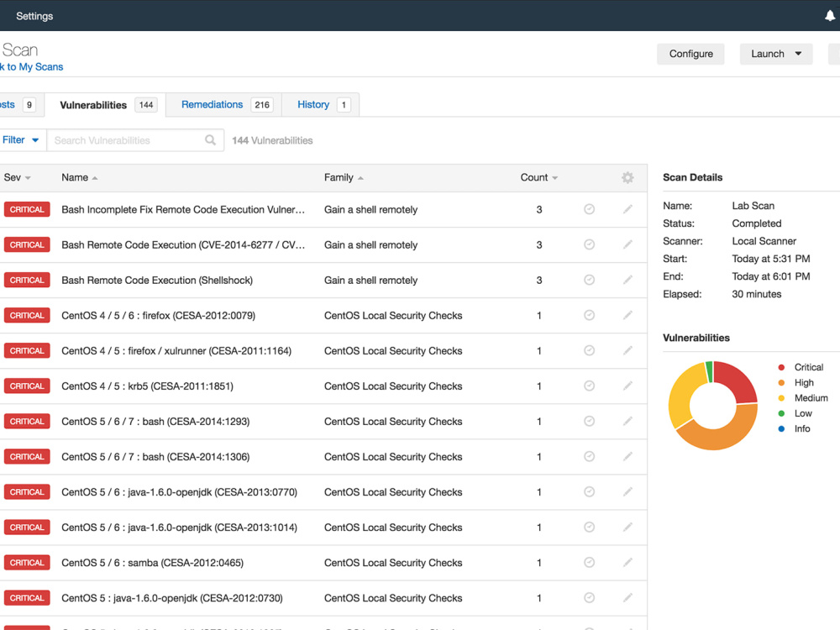Image resolution: width=840 pixels, height=630 pixels.
Task: Toggle check circle for java CESA-2013:0770
Action: (590, 491)
